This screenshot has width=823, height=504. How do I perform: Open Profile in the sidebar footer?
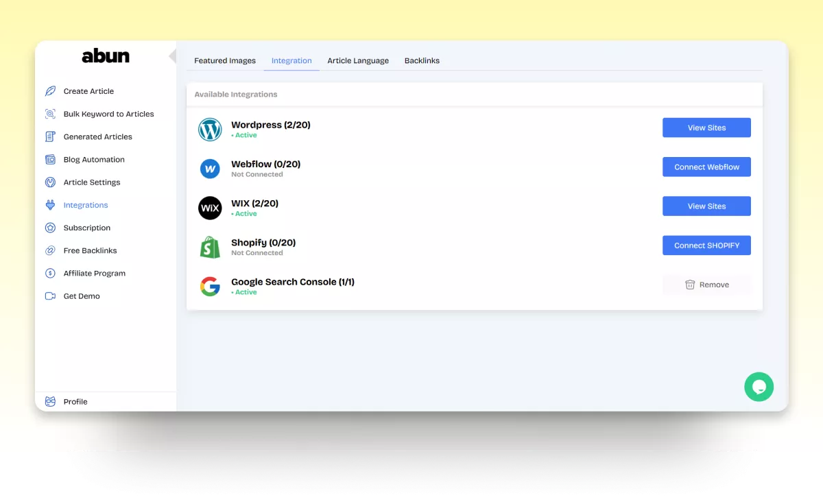[x=75, y=402]
